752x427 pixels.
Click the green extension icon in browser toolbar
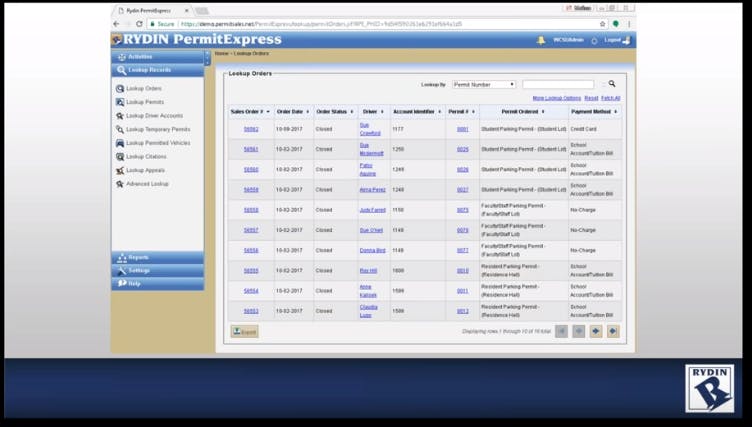[x=616, y=24]
